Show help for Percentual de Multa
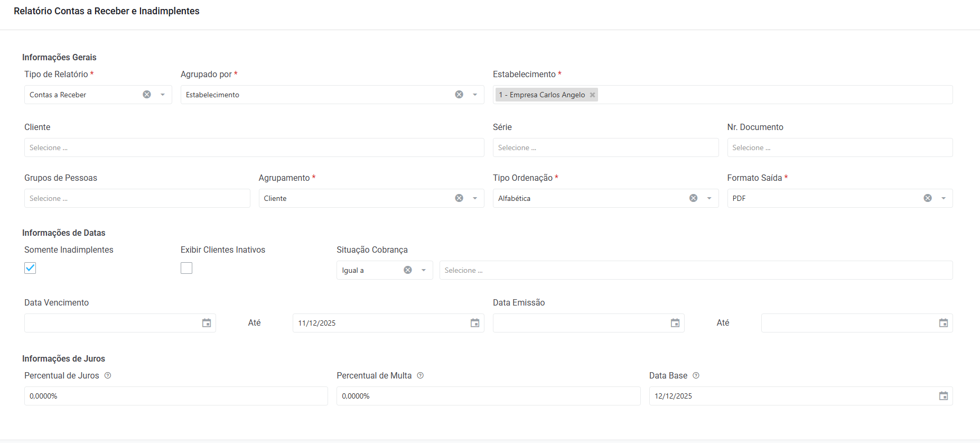 point(421,375)
